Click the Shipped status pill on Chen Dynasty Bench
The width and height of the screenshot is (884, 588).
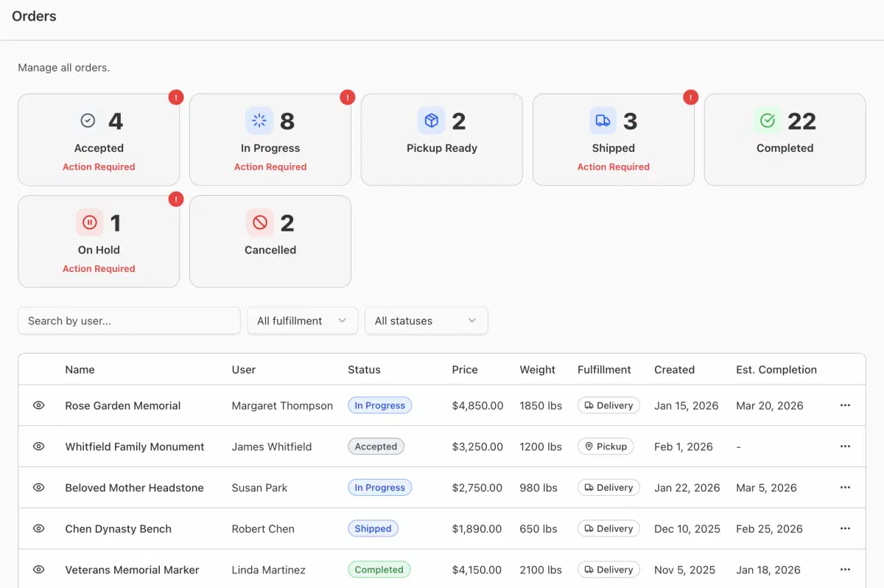pos(373,528)
